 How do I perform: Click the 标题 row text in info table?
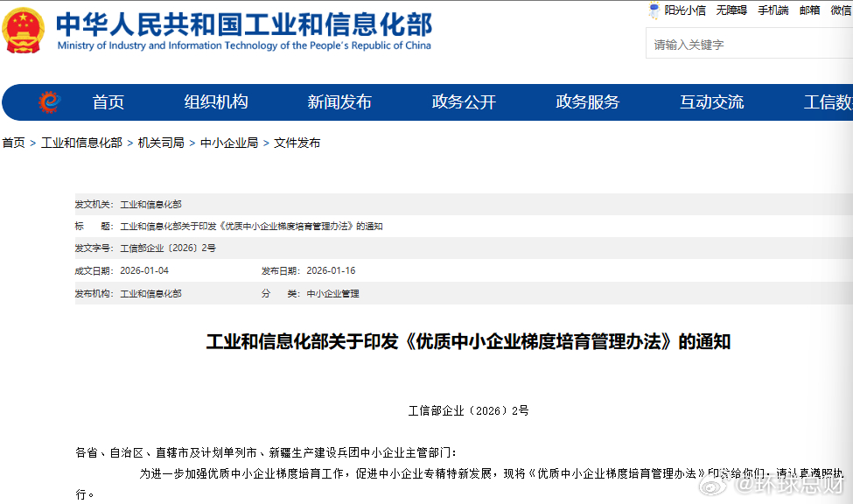tap(251, 226)
